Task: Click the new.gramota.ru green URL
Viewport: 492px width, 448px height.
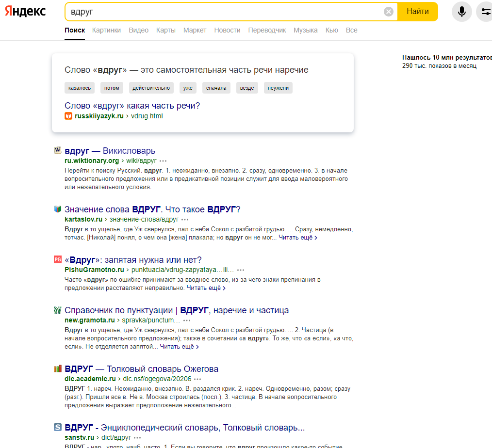Action: (x=122, y=320)
